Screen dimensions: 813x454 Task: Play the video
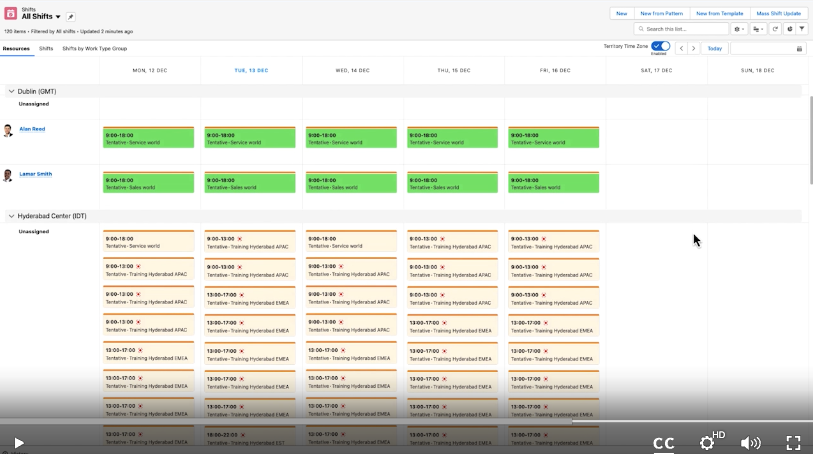click(x=19, y=443)
